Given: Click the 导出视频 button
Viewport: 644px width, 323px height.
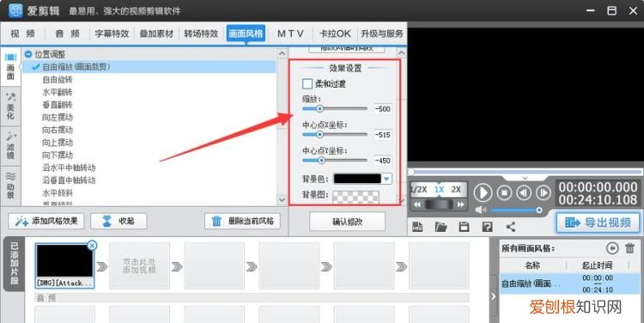Looking at the screenshot, I should pyautogui.click(x=598, y=222).
